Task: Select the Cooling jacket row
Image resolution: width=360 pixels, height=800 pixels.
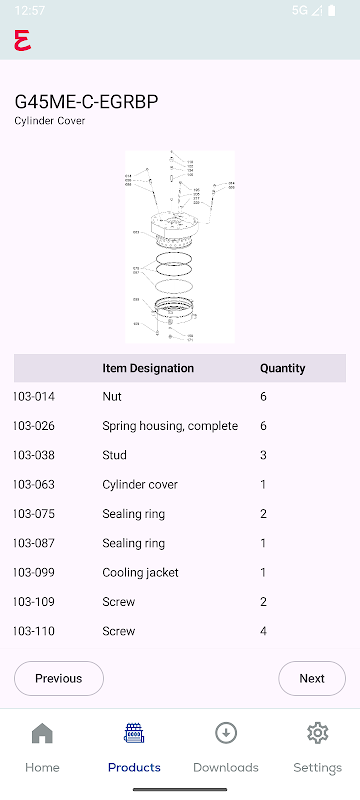Action: pyautogui.click(x=180, y=573)
